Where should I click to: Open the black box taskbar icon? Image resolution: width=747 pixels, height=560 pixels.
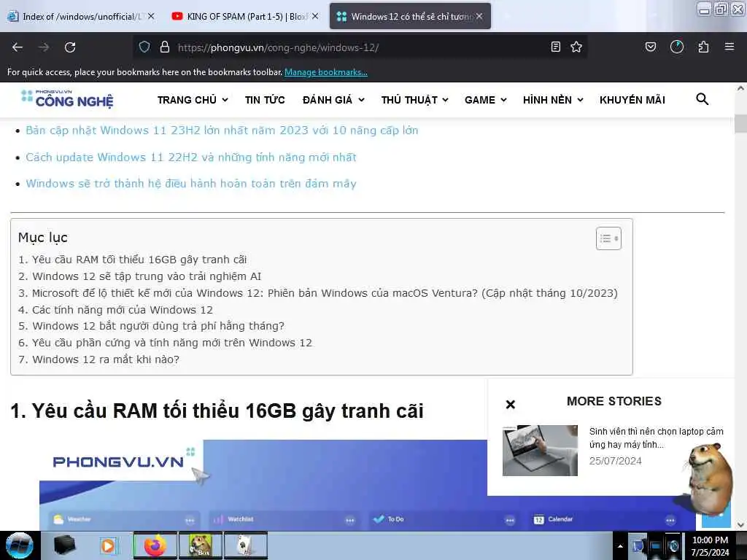(64, 545)
